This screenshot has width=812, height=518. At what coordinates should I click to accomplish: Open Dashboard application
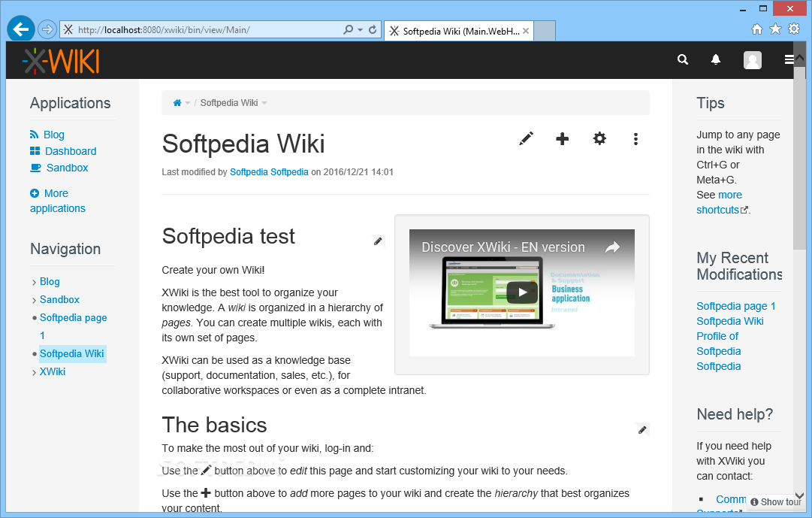(71, 151)
